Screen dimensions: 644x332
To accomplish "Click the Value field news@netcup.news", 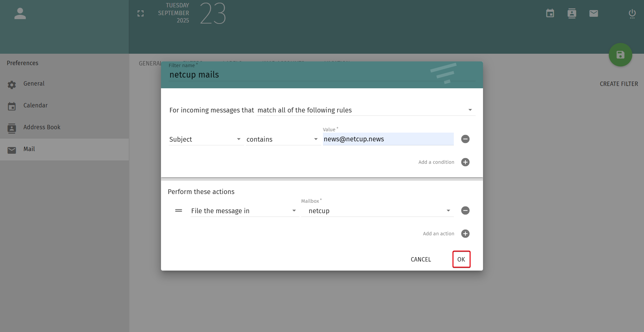I will [388, 139].
